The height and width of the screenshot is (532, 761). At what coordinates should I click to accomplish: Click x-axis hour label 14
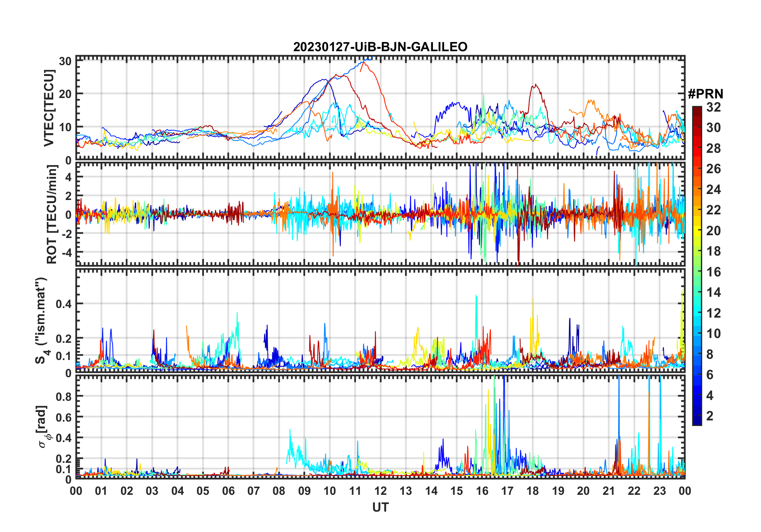tap(431, 491)
